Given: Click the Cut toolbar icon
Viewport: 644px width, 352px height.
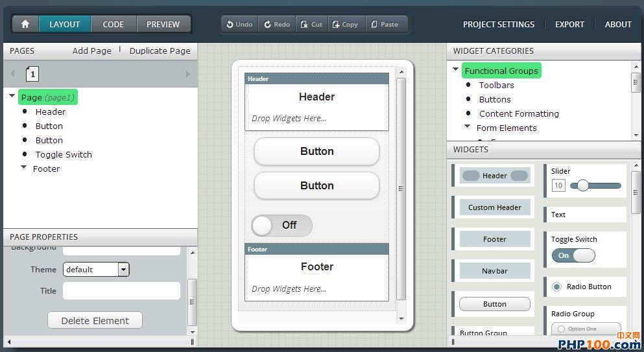Looking at the screenshot, I should pyautogui.click(x=304, y=25).
